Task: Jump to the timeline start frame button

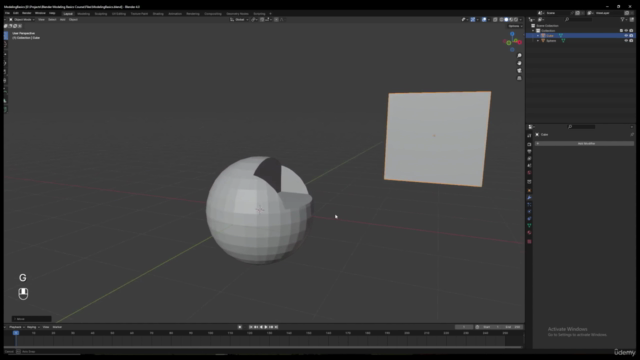Action: click(251, 327)
